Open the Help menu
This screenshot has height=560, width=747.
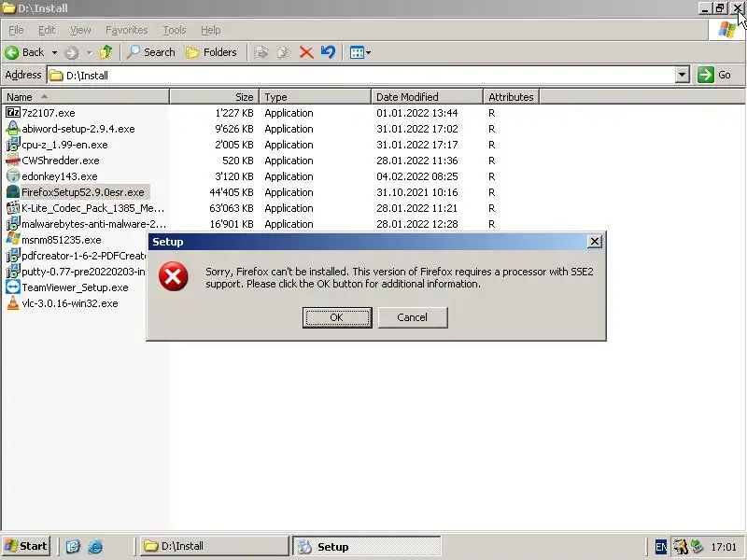coord(211,30)
